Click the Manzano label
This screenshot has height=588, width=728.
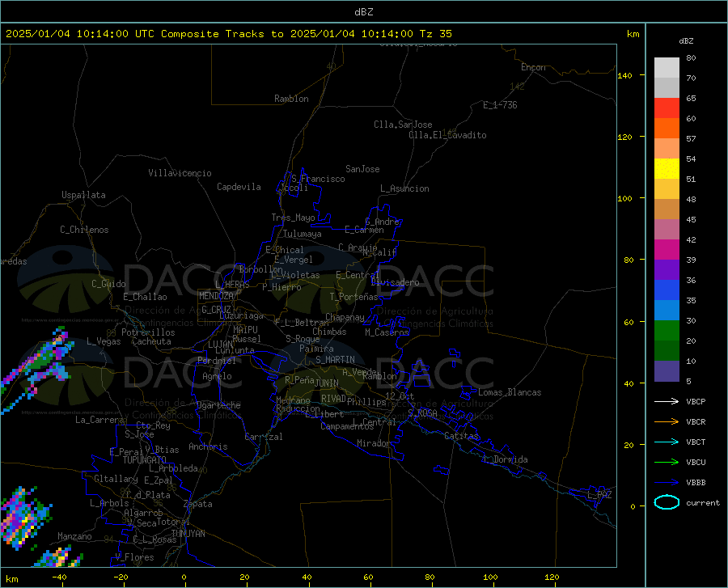tap(74, 536)
